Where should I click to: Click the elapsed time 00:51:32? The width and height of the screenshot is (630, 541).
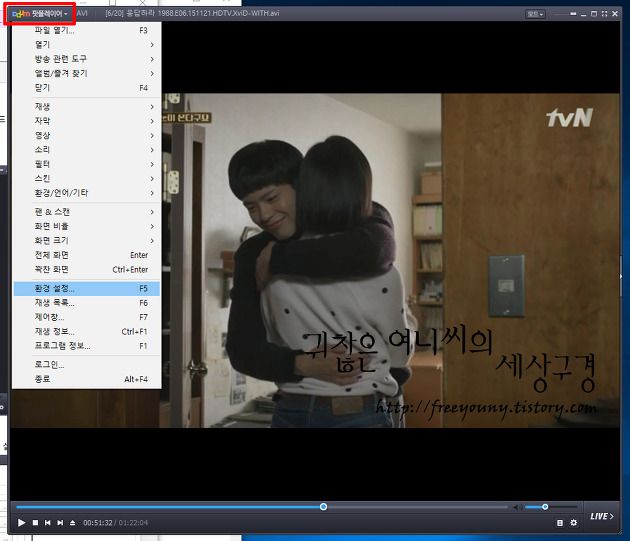point(98,523)
